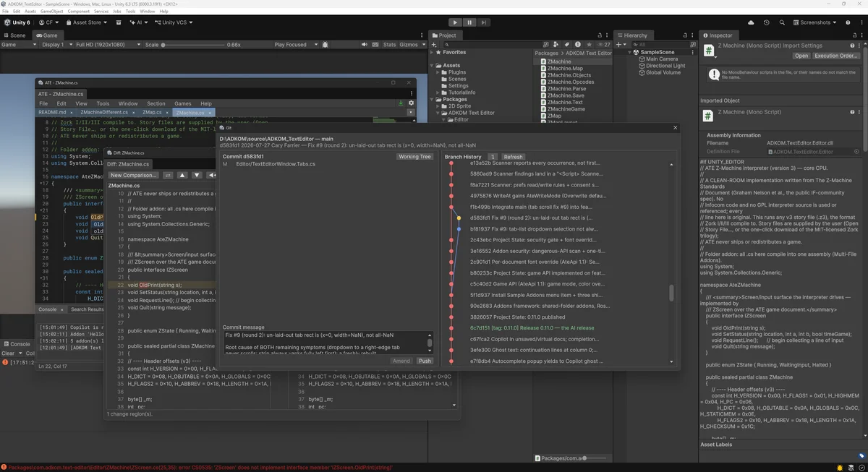Open the CF account dropdown

tap(48, 22)
